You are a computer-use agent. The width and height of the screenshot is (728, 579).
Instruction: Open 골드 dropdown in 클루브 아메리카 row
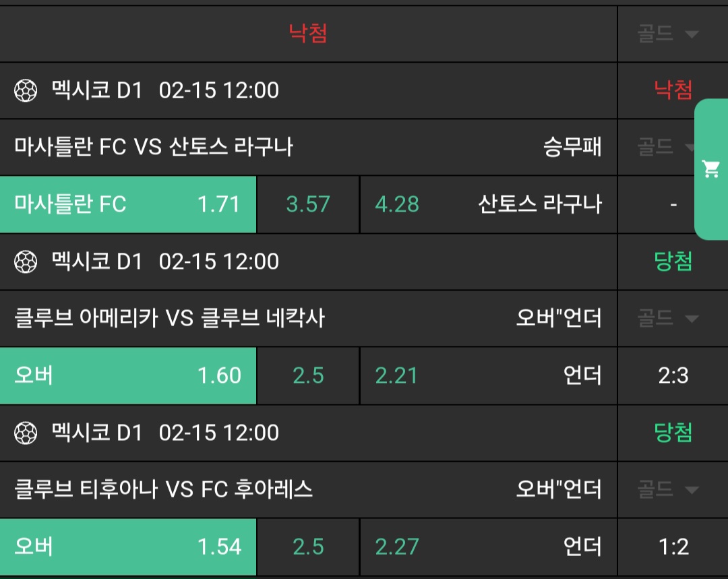(x=667, y=318)
